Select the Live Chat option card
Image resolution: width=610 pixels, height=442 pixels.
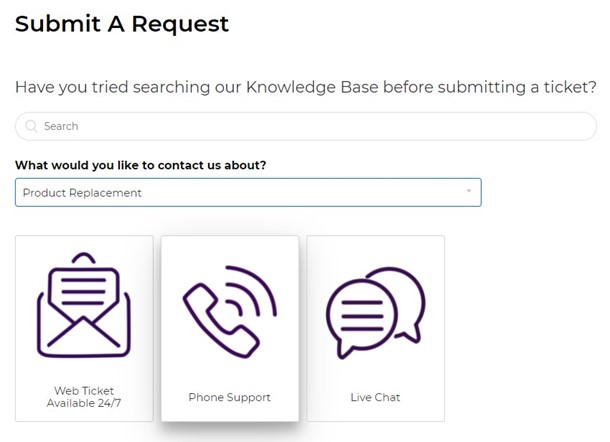coord(375,328)
